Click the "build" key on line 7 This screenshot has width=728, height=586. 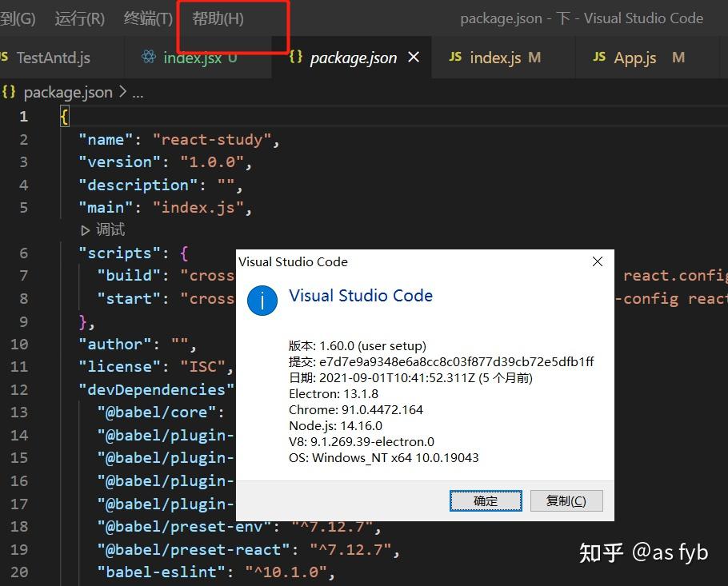click(x=129, y=276)
